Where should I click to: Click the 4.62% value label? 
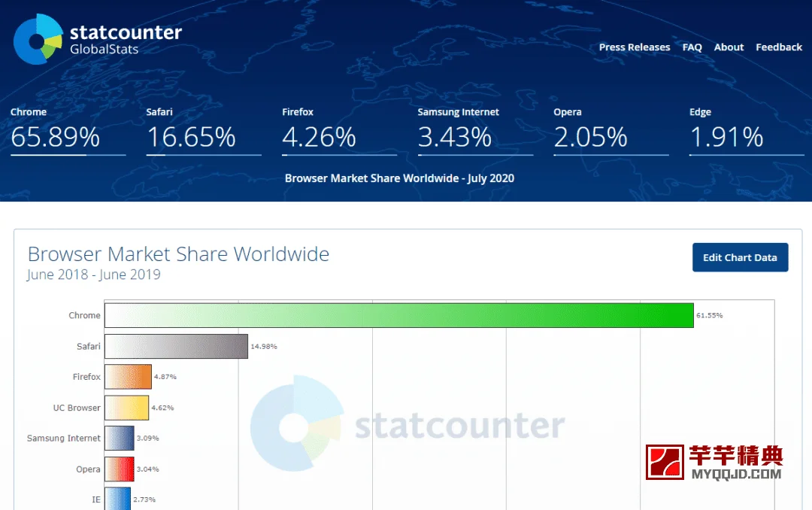pos(162,408)
